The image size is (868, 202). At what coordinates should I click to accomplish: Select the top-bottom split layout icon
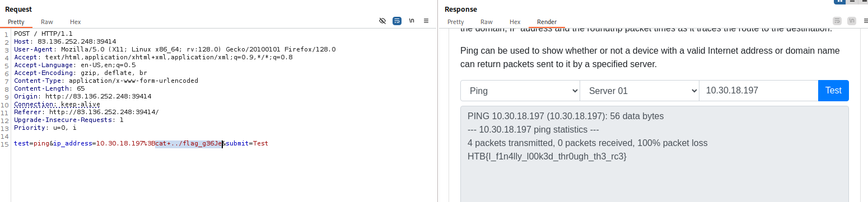851,2
